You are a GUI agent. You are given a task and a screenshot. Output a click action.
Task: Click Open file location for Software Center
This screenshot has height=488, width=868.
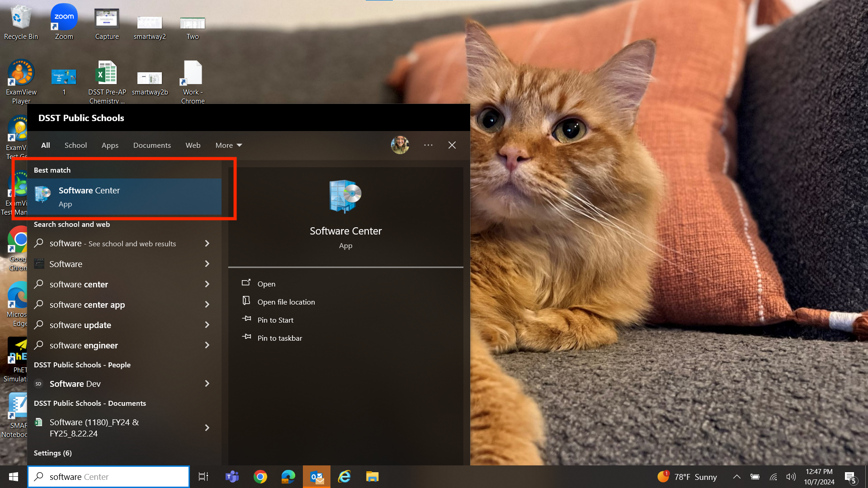(x=286, y=302)
